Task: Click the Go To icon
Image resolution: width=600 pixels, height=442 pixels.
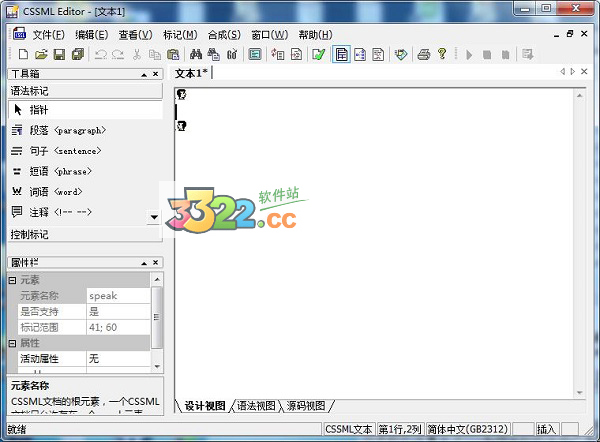Action: click(232, 54)
